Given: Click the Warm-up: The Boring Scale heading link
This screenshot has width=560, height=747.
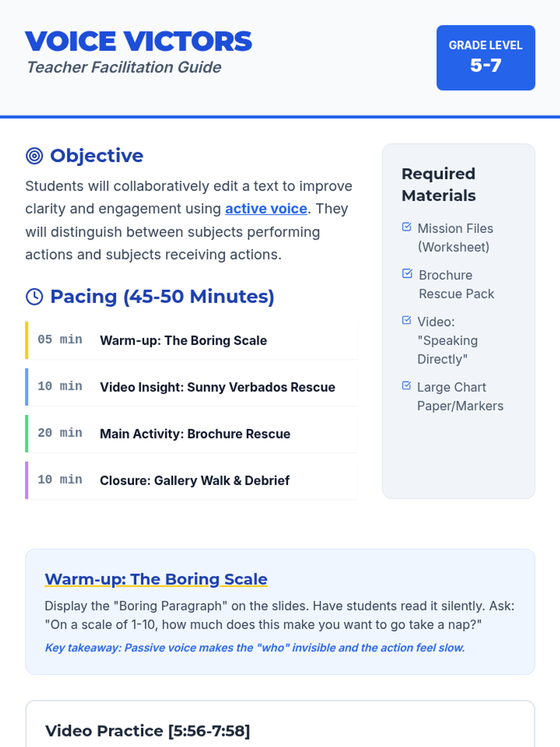Looking at the screenshot, I should (156, 579).
